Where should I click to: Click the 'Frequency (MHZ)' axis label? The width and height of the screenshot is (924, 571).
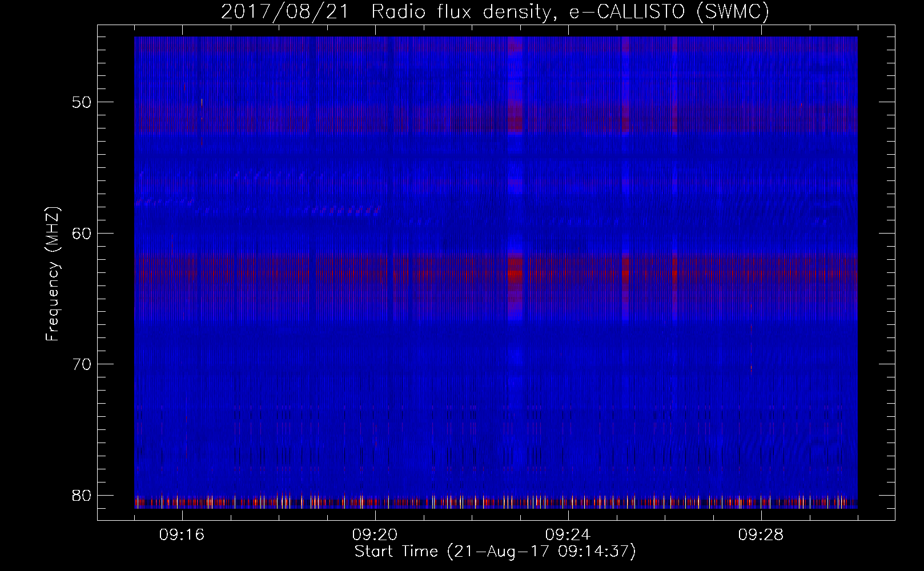53,274
